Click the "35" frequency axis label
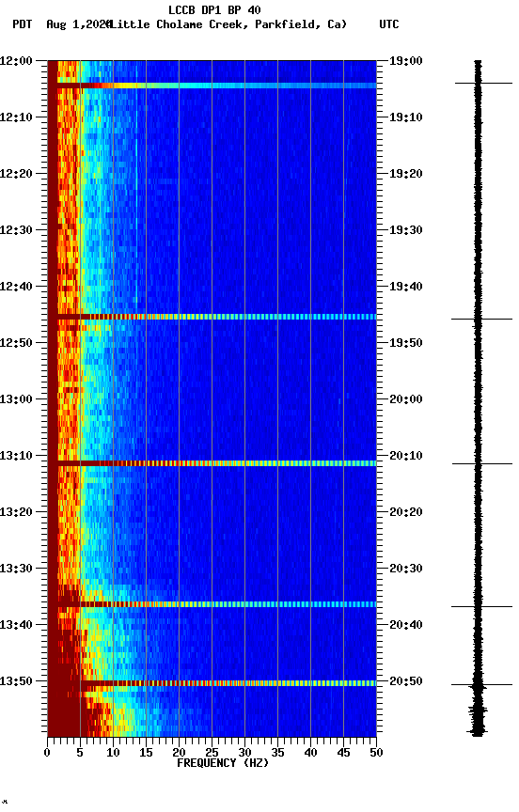This screenshot has width=519, height=812. pos(277,753)
